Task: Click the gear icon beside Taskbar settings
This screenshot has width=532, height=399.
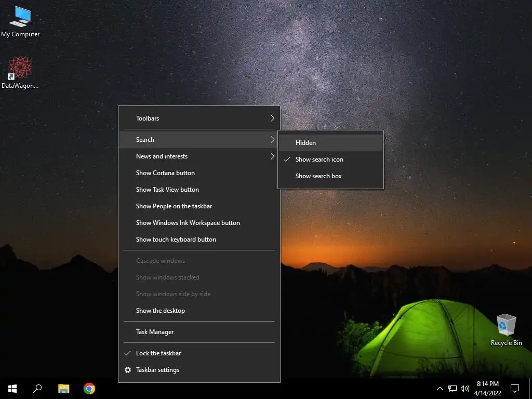Action: tap(128, 370)
